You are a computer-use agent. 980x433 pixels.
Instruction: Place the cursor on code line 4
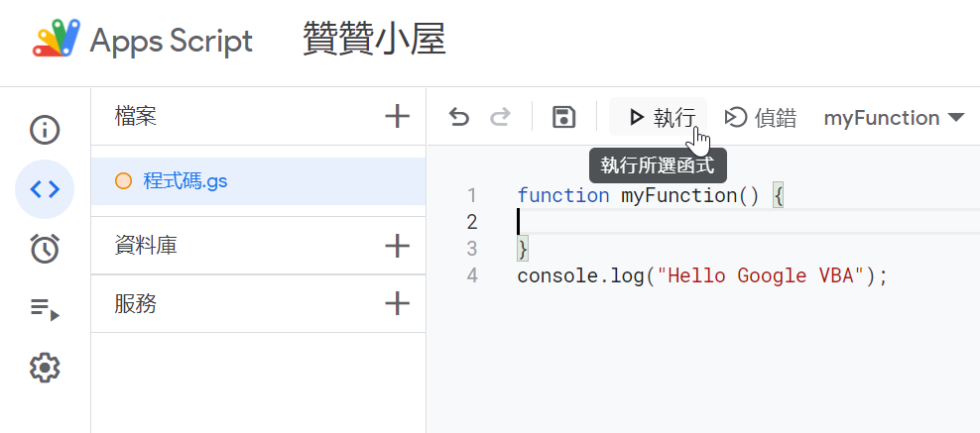pyautogui.click(x=702, y=275)
